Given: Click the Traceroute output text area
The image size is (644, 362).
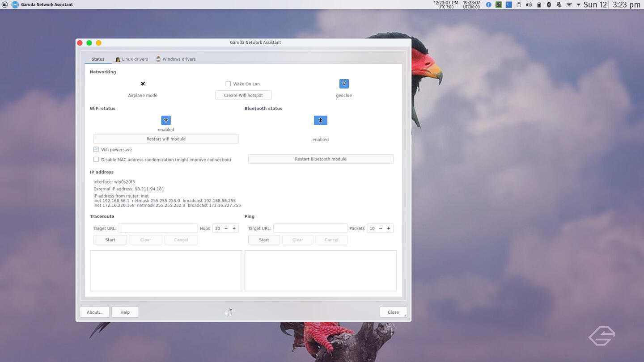Looking at the screenshot, I should 166,271.
